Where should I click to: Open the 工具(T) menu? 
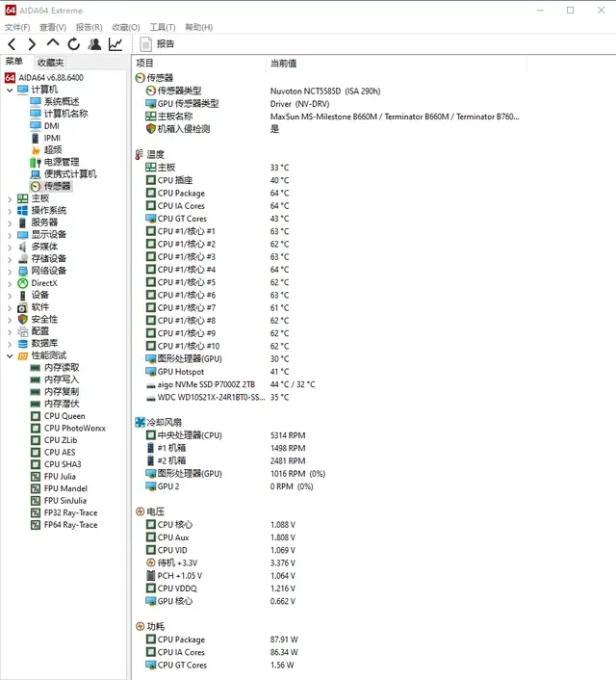coord(163,27)
